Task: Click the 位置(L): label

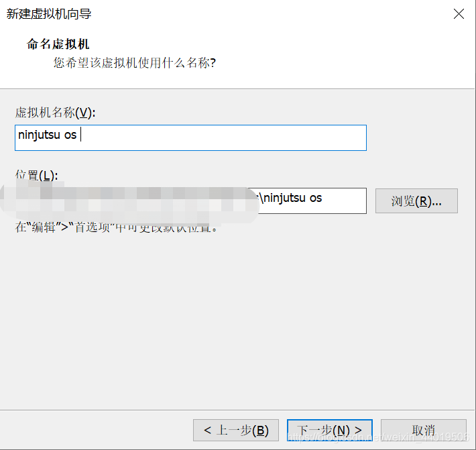Action: (x=36, y=175)
